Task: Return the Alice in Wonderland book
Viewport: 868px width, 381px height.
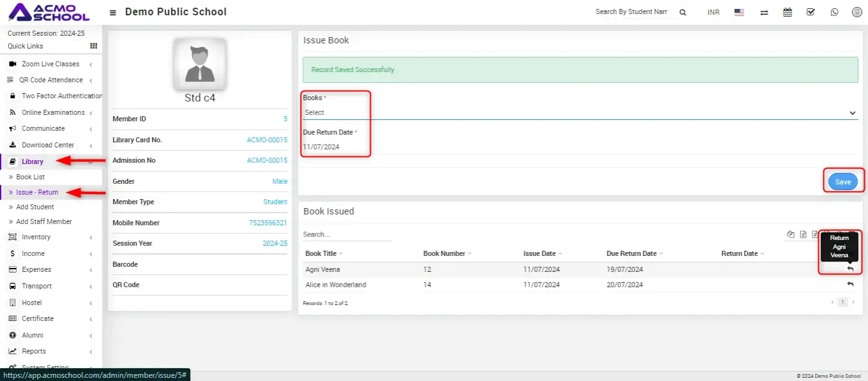Action: pyautogui.click(x=850, y=285)
